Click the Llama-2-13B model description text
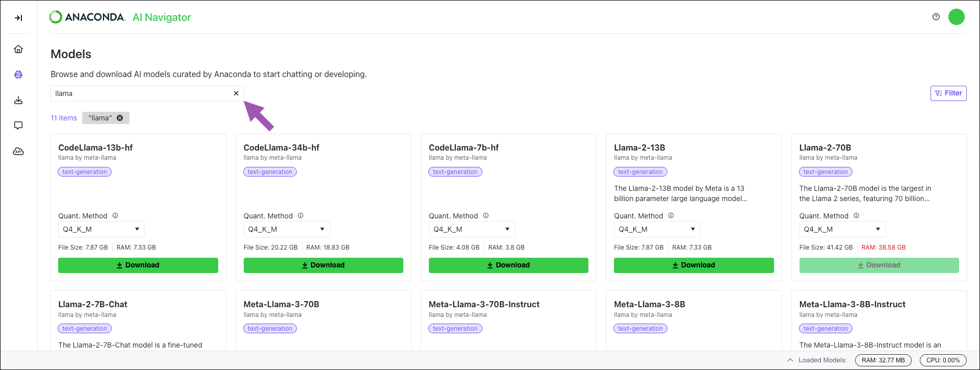The height and width of the screenshot is (370, 980). [x=681, y=193]
